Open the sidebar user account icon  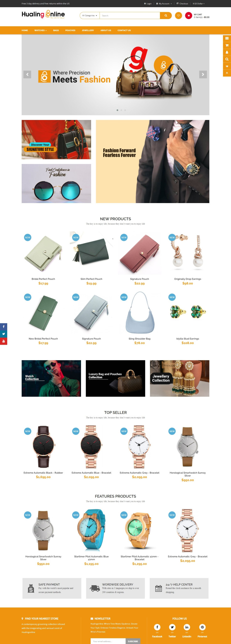(x=227, y=52)
